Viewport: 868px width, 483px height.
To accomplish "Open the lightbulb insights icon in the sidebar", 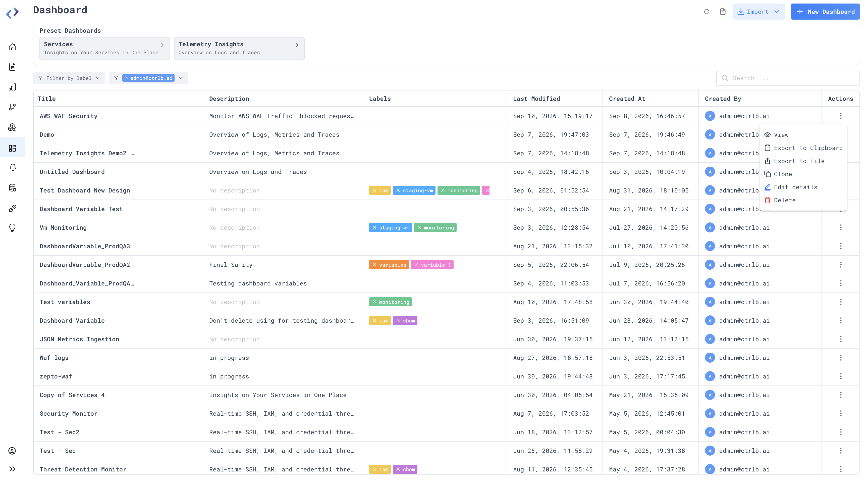I will [x=13, y=228].
